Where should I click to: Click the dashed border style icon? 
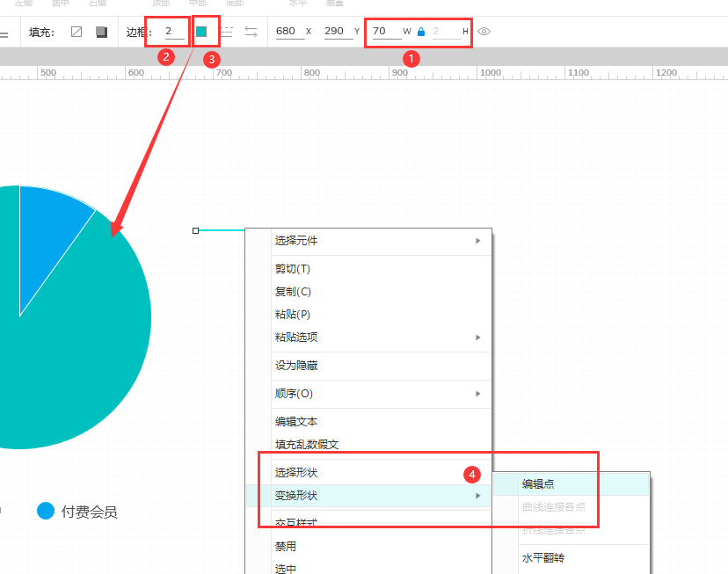[226, 30]
